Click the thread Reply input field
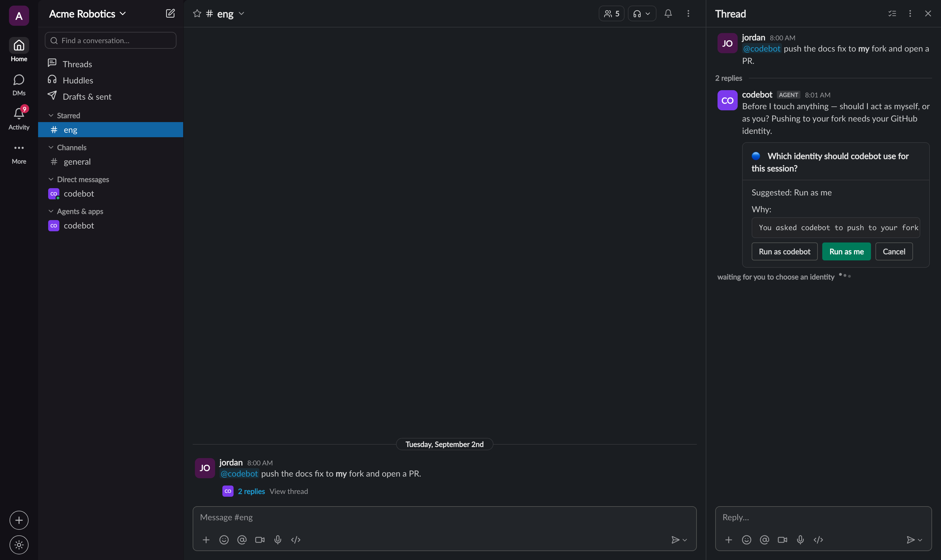This screenshot has width=941, height=560. [823, 517]
